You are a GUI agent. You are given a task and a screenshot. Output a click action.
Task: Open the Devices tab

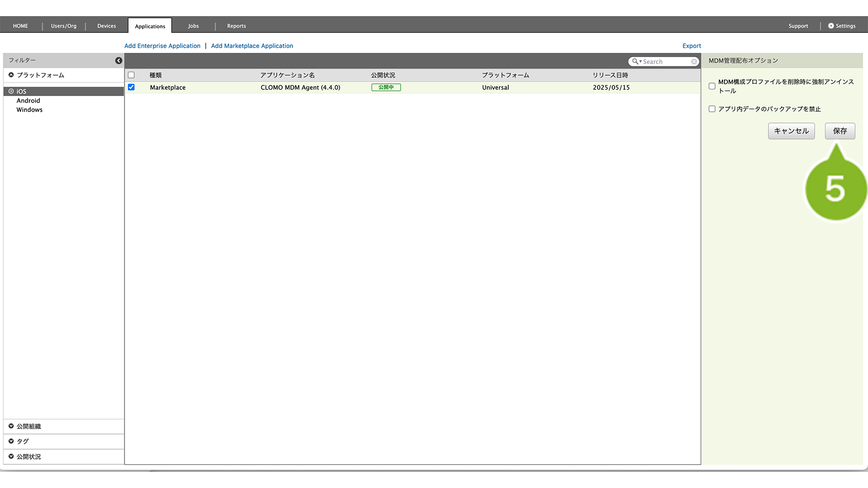point(106,26)
